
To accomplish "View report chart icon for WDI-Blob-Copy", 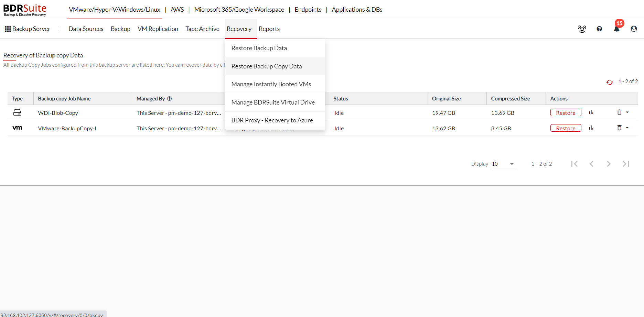I will (591, 112).
